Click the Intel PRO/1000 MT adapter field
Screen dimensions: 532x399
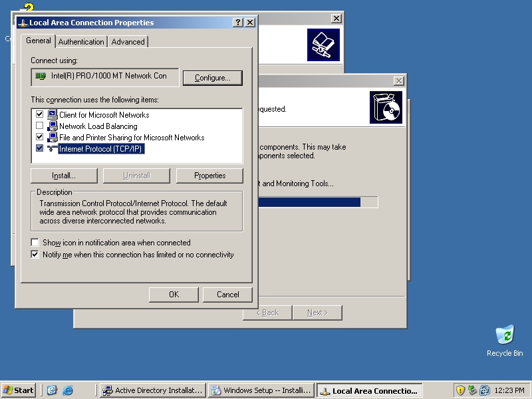click(105, 77)
